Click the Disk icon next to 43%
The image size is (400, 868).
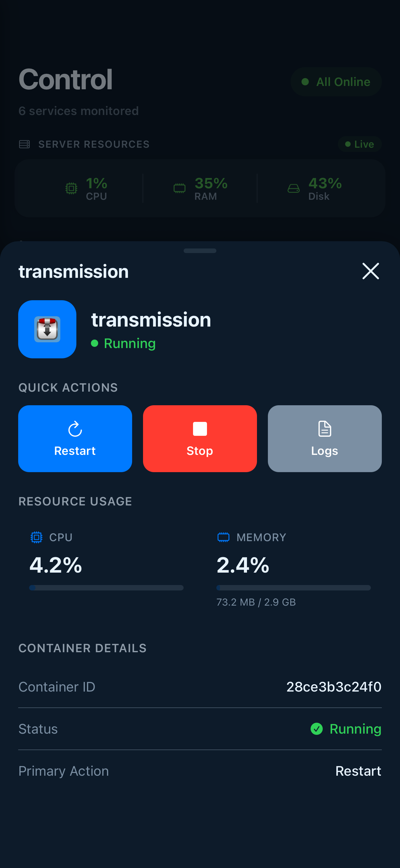(294, 188)
